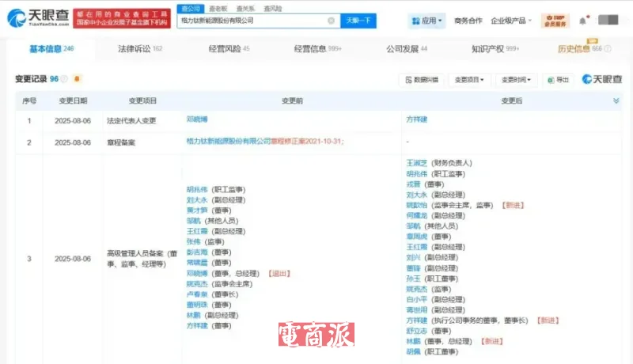This screenshot has width=633, height=364.
Task: Open 张伟 (监事) link
Action: [x=193, y=242]
